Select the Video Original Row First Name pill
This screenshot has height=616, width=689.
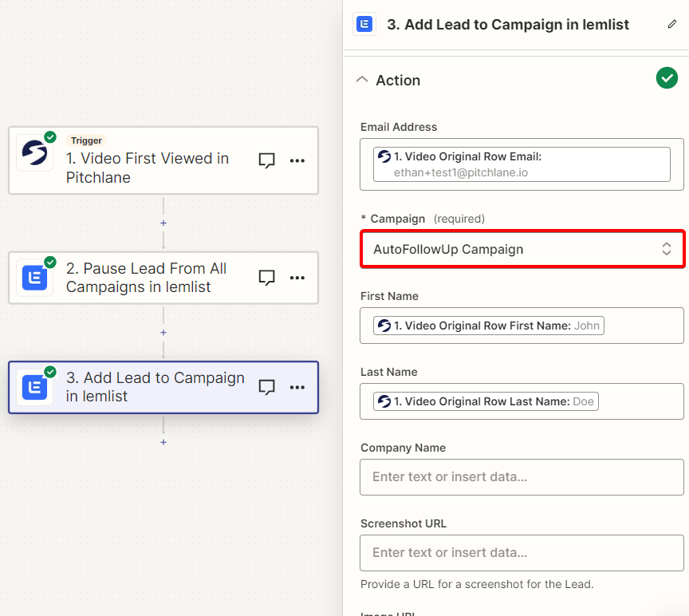489,326
